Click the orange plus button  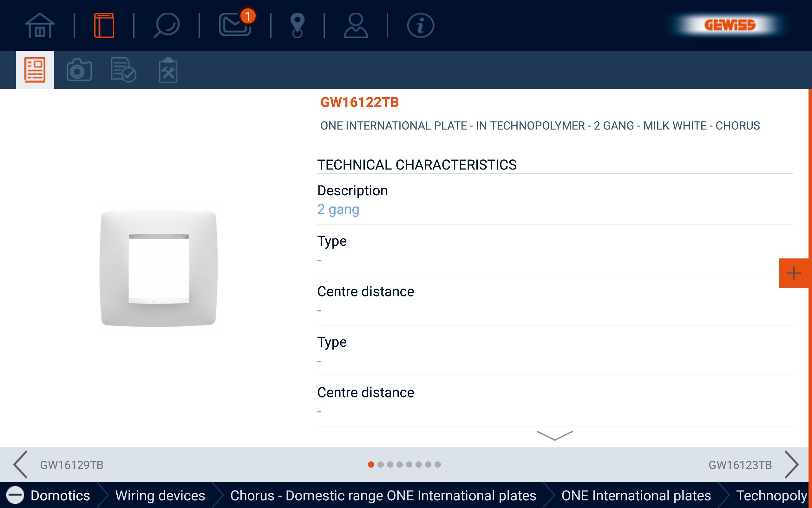794,273
